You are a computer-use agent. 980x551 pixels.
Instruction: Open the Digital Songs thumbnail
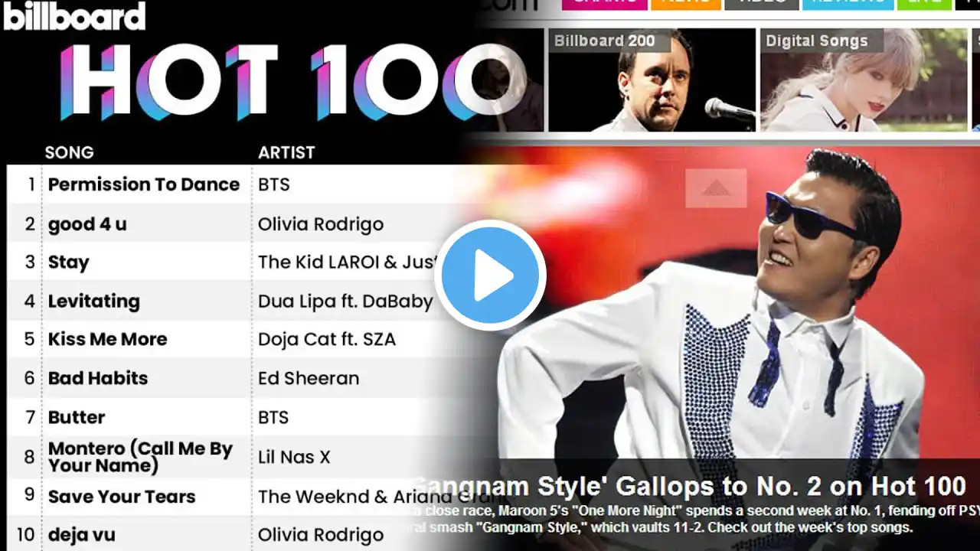[864, 80]
